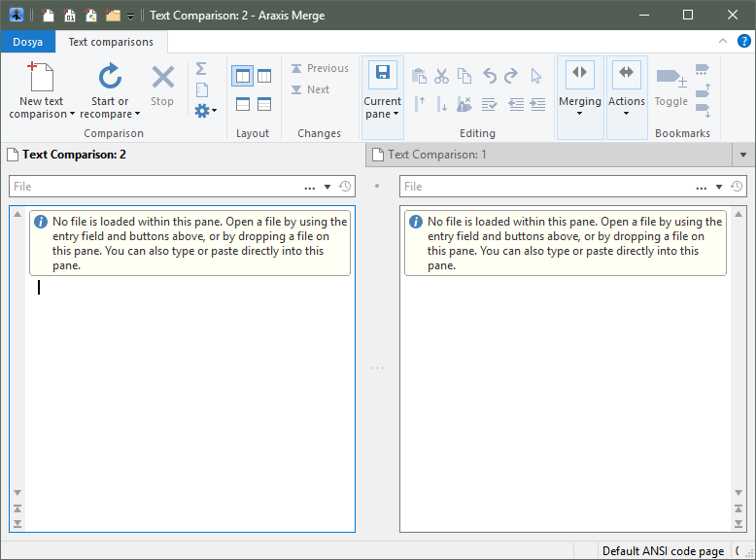The width and height of the screenshot is (756, 560).
Task: Click the decrease indent icon
Action: click(x=516, y=104)
